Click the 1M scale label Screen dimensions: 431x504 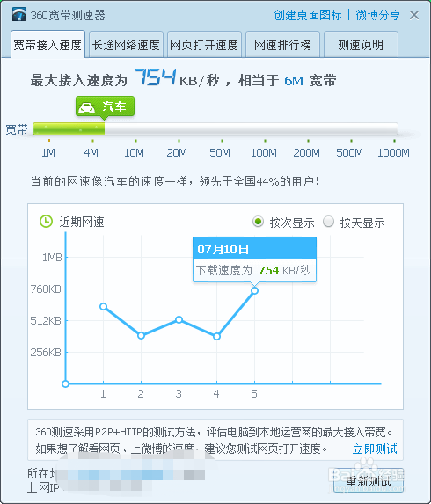pos(48,152)
